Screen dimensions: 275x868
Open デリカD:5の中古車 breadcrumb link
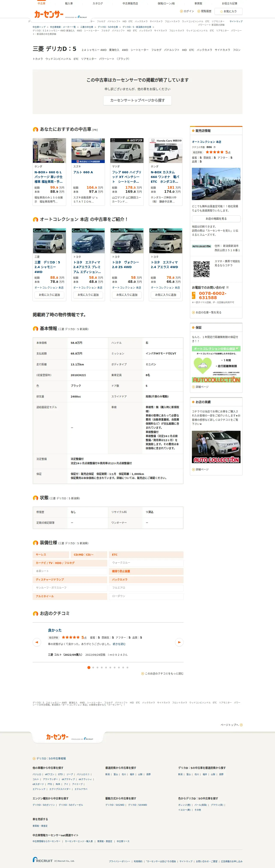[108, 27]
